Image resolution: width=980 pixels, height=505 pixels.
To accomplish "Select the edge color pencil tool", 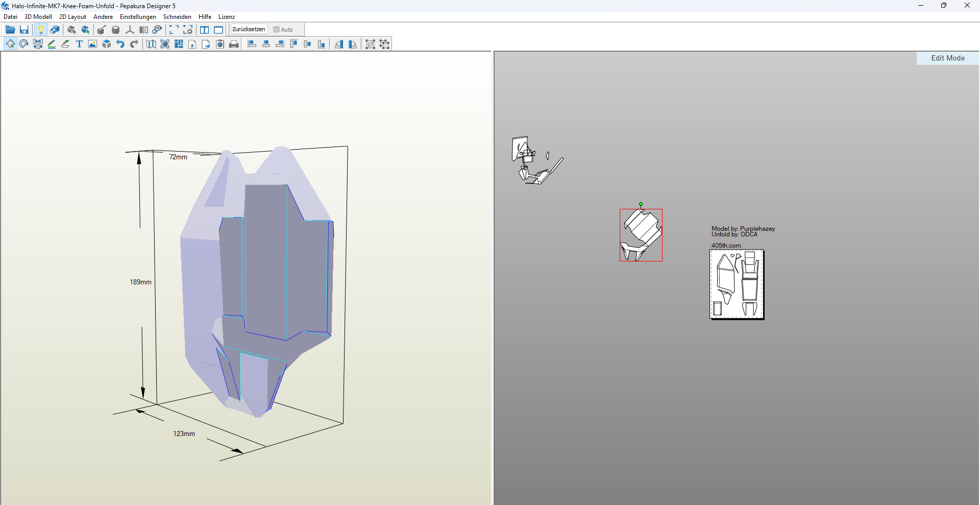I will 52,44.
